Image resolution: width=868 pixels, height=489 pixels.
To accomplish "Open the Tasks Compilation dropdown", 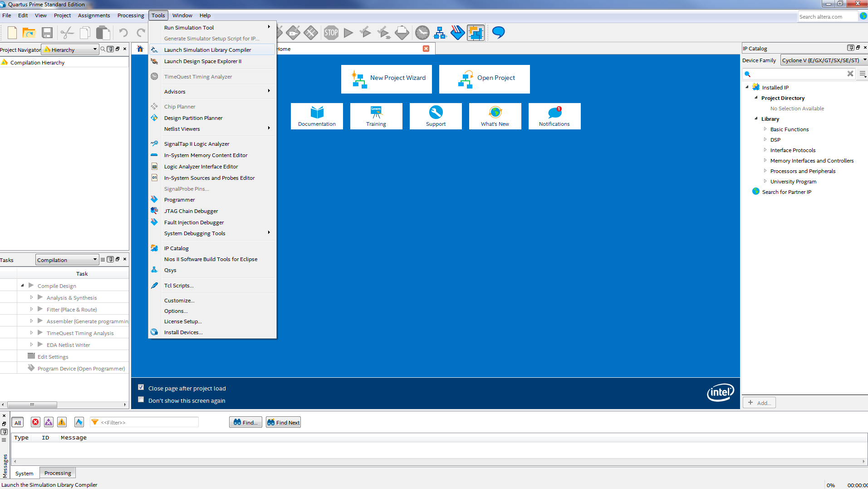I will [67, 260].
